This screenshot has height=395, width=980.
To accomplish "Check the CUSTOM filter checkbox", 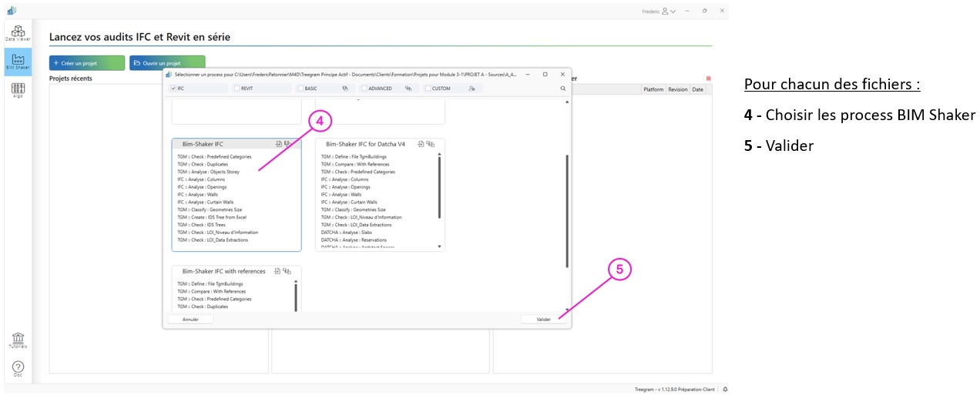I will (x=428, y=89).
